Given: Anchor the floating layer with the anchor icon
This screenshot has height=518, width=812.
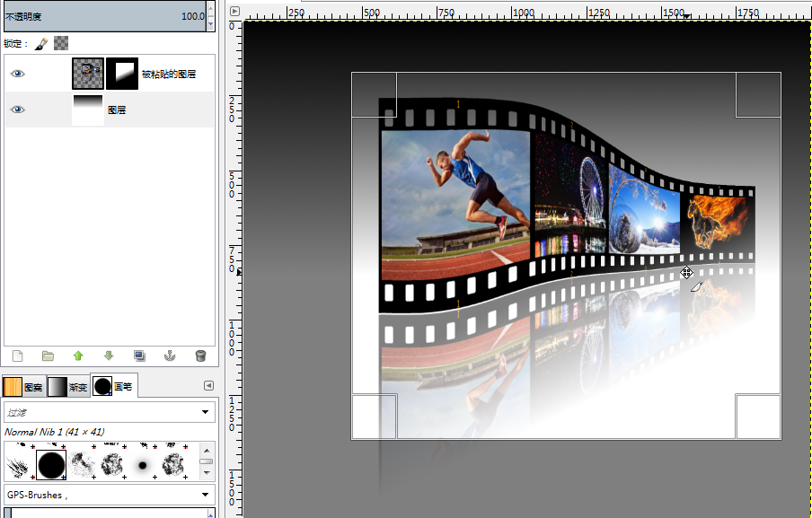Looking at the screenshot, I should point(170,356).
